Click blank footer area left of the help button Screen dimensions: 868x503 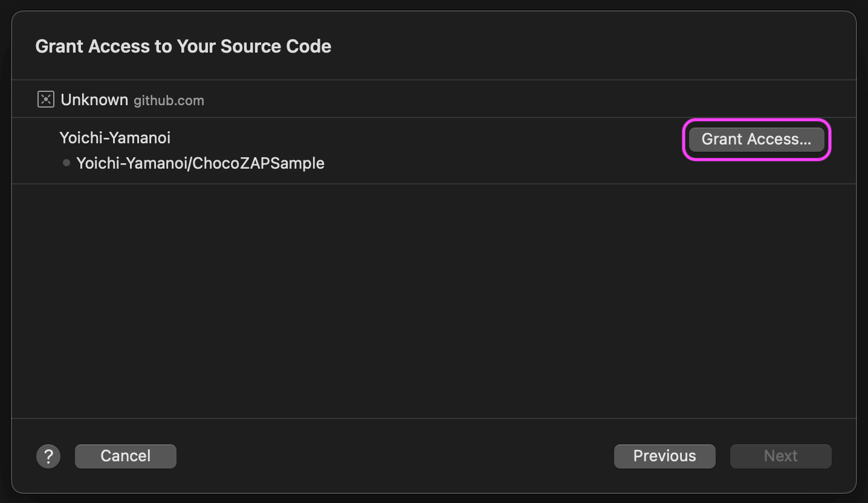click(x=24, y=456)
